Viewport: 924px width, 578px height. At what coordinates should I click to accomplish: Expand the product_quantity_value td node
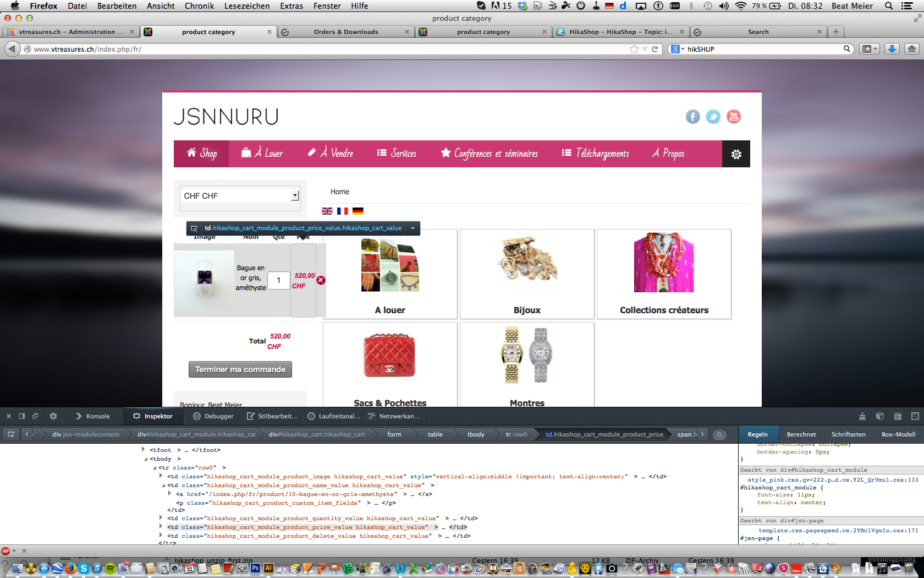pos(161,518)
